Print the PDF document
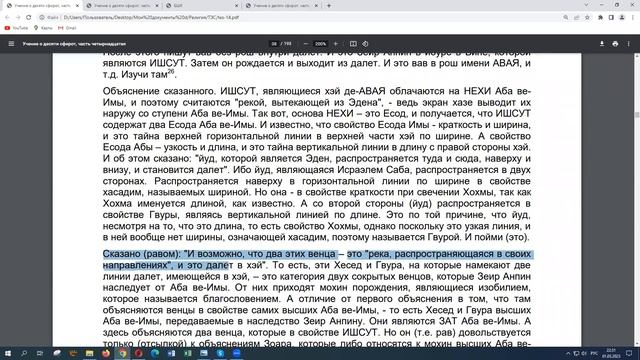This screenshot has width=640, height=360. coord(615,44)
